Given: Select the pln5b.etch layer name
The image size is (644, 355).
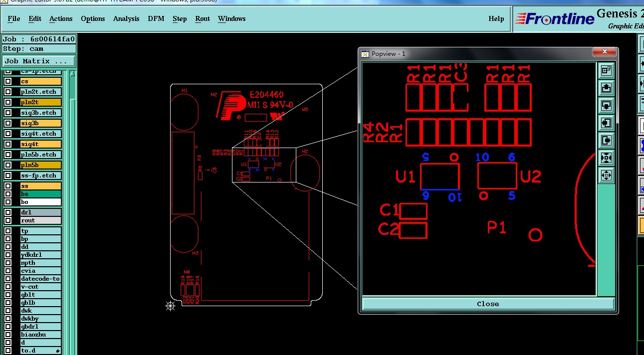Looking at the screenshot, I should [40, 155].
